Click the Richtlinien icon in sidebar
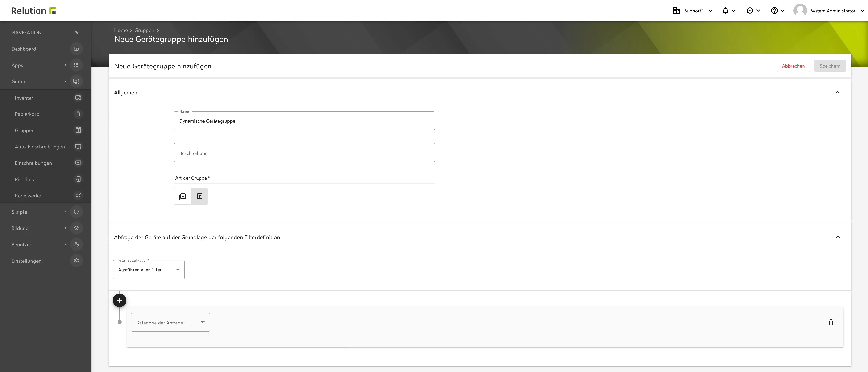Viewport: 868px width, 372px height. click(77, 179)
